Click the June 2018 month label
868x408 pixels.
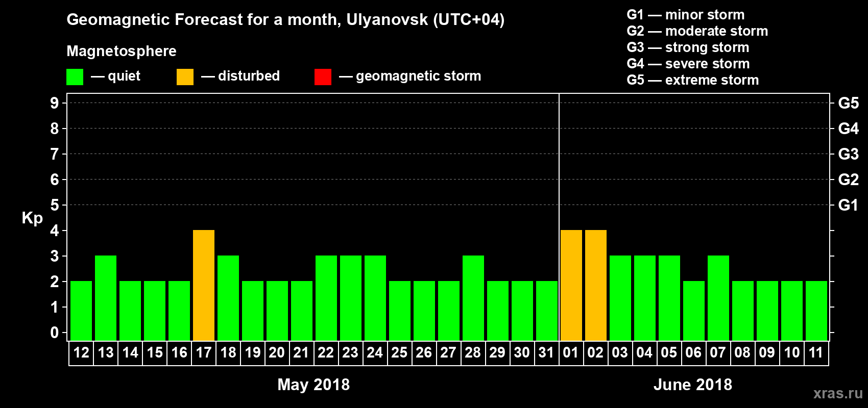[x=693, y=385]
